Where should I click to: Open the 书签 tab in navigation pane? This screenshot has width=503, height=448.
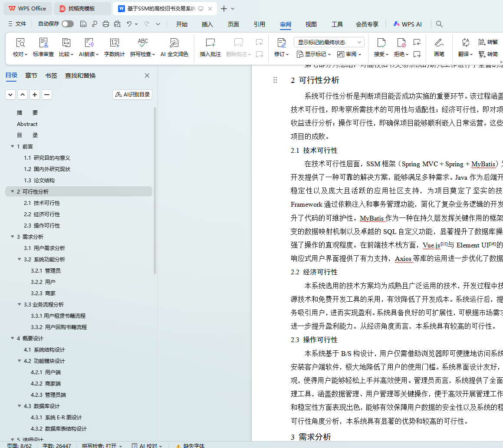[x=51, y=76]
